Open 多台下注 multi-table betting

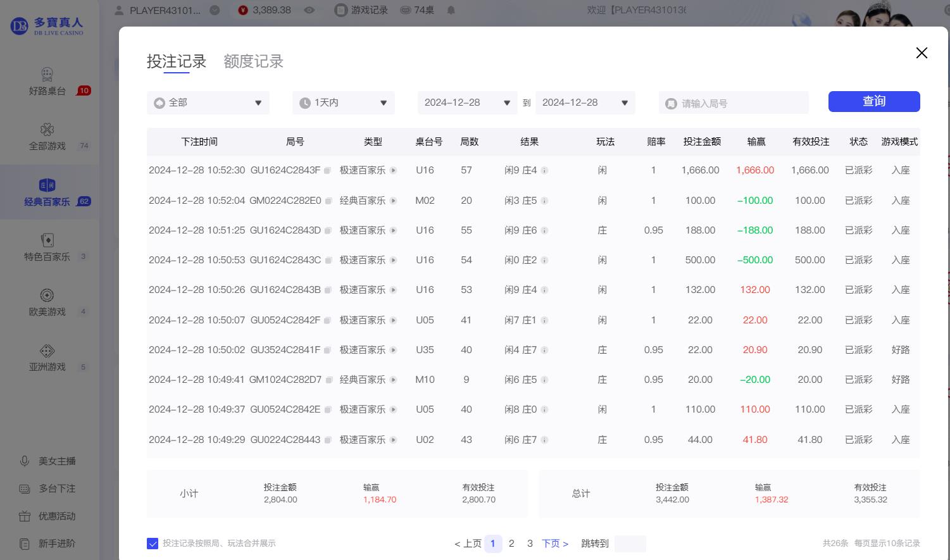click(x=47, y=488)
